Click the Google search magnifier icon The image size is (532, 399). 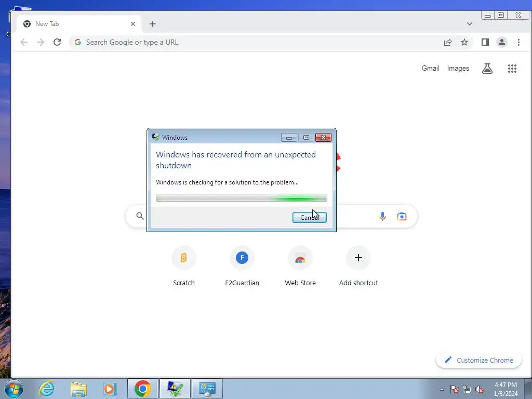pyautogui.click(x=140, y=216)
